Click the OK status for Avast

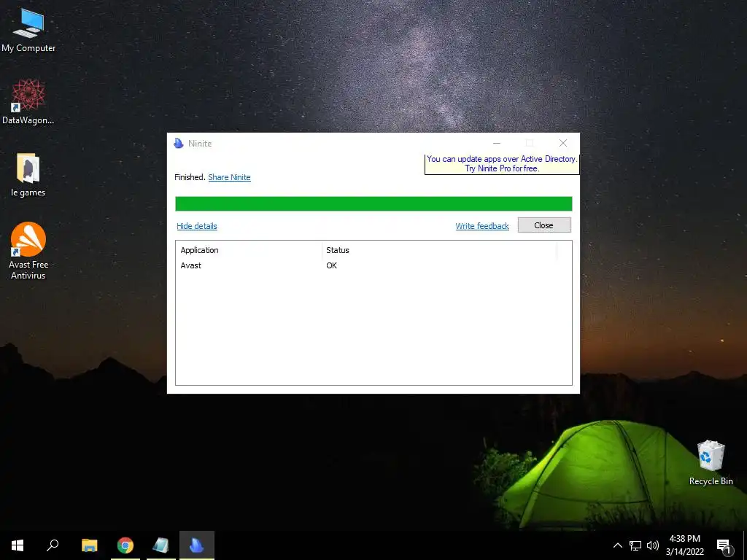(332, 265)
